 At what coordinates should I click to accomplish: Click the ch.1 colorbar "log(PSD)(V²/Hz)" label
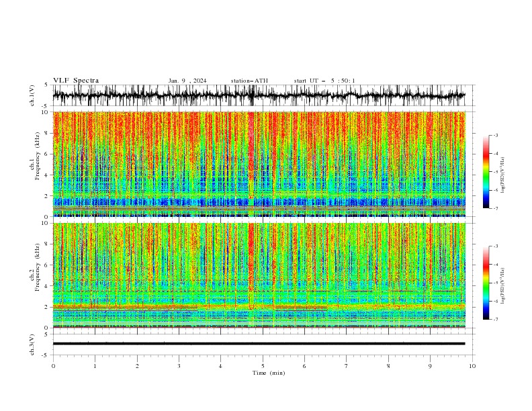click(503, 175)
